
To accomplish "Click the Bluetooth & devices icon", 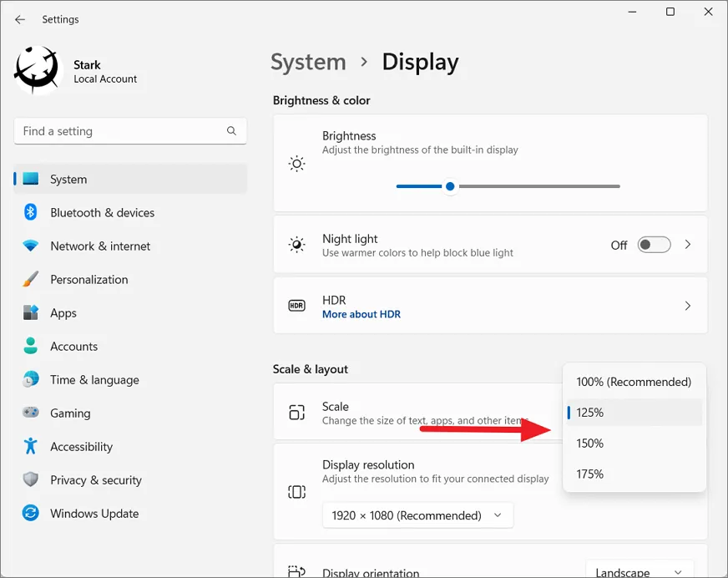I will click(31, 212).
